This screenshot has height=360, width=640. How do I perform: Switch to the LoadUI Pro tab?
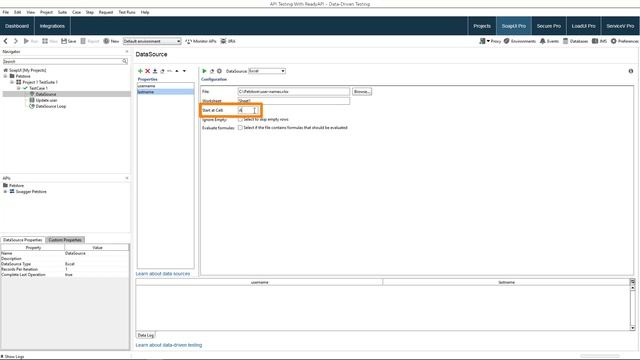[x=584, y=26]
